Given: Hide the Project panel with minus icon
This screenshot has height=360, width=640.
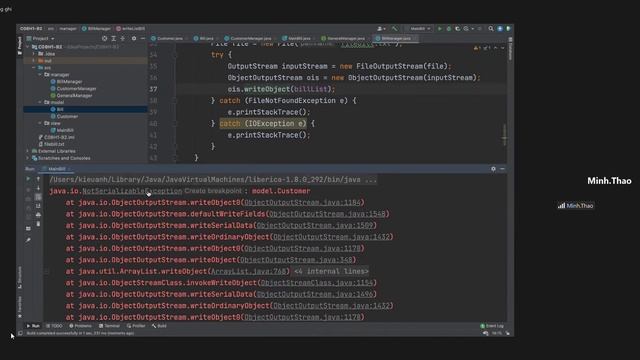Looking at the screenshot, I should click(x=143, y=38).
